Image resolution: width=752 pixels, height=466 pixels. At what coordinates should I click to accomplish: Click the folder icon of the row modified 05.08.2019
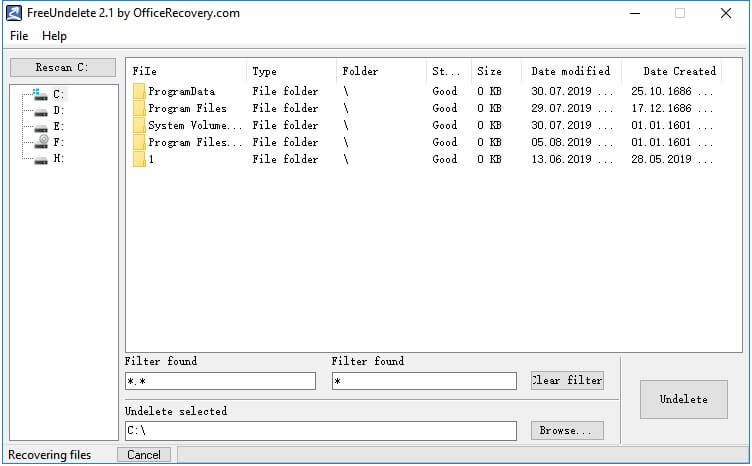pos(139,142)
